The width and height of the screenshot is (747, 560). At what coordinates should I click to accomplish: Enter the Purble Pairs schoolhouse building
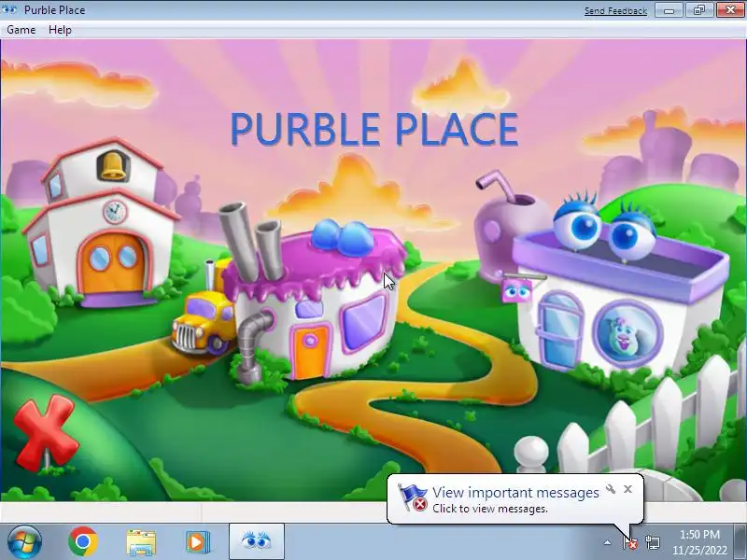pyautogui.click(x=100, y=224)
